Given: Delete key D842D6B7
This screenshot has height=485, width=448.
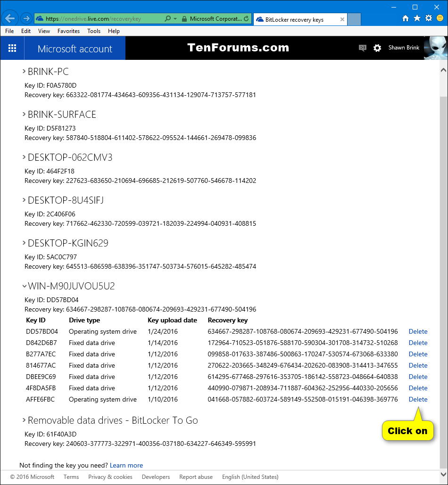Looking at the screenshot, I should pos(418,343).
